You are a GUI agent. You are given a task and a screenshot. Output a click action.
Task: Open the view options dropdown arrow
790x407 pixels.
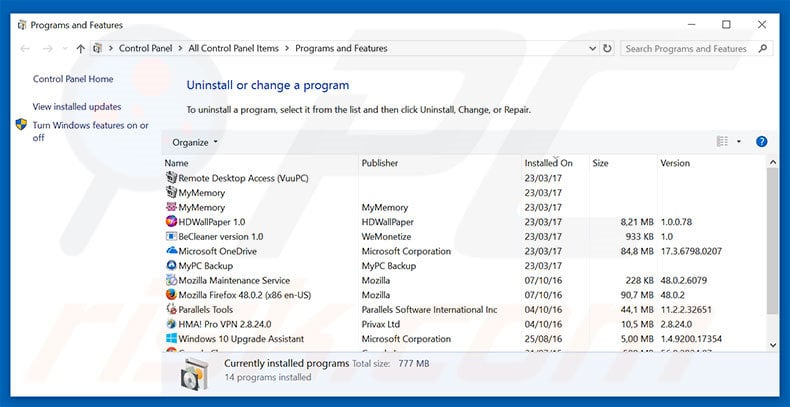(x=739, y=142)
